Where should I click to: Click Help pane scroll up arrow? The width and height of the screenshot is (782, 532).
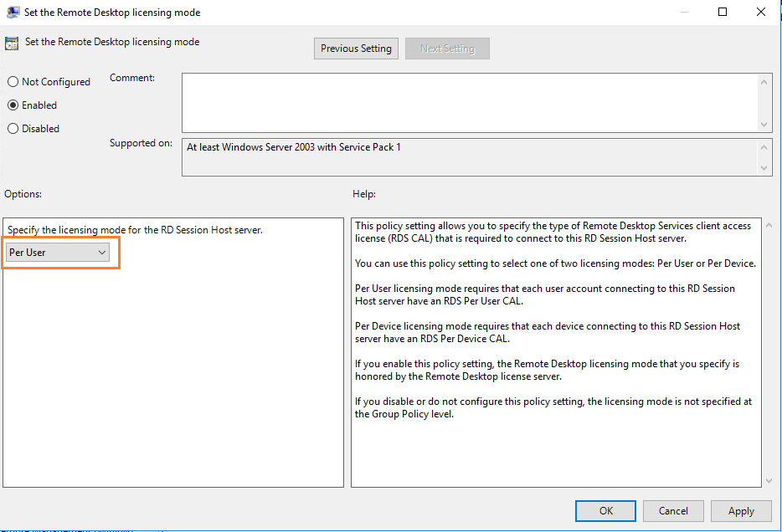[x=769, y=226]
